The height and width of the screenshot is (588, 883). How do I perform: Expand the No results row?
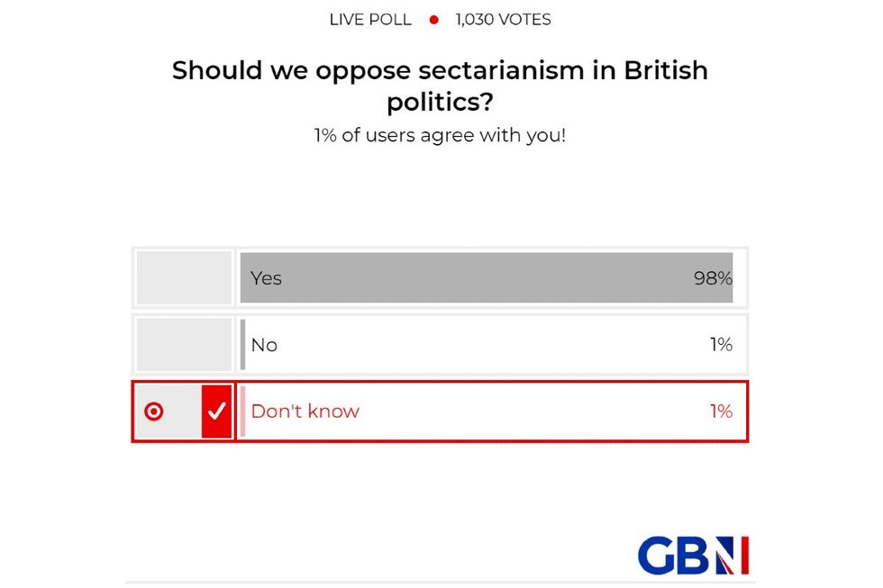pos(491,345)
